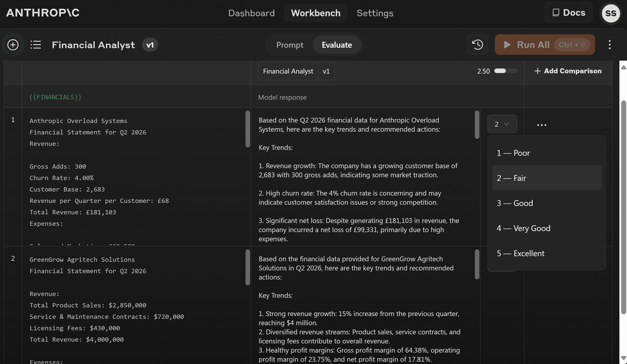Viewport: 627px width, 364px height.
Task: Click the SS user avatar
Action: (x=611, y=13)
